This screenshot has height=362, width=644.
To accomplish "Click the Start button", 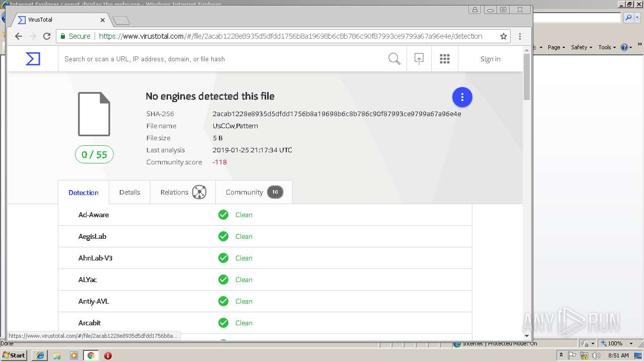I will (14, 355).
